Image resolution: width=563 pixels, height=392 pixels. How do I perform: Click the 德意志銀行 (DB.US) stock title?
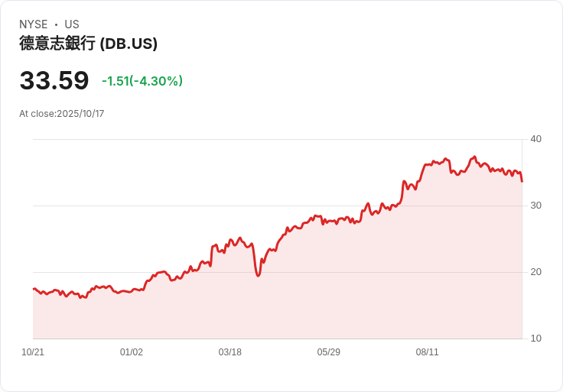click(x=88, y=44)
